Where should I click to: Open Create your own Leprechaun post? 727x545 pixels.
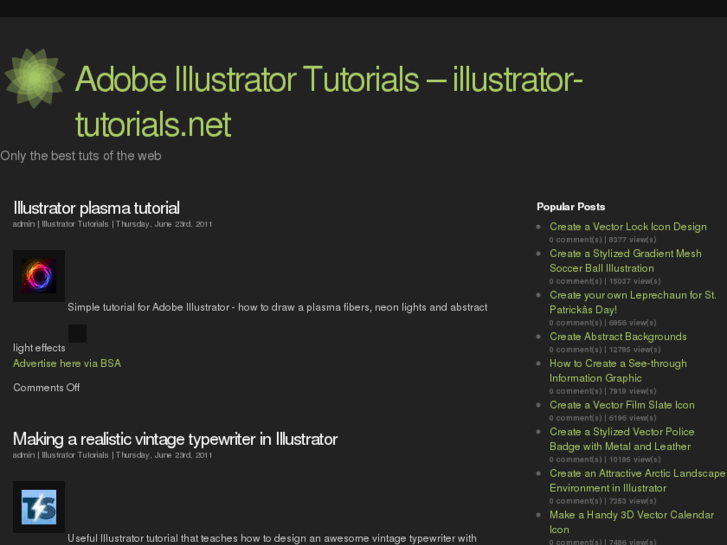(x=633, y=302)
